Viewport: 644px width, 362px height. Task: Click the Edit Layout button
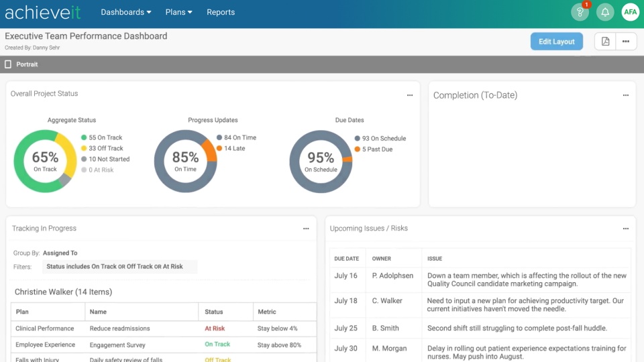point(556,42)
